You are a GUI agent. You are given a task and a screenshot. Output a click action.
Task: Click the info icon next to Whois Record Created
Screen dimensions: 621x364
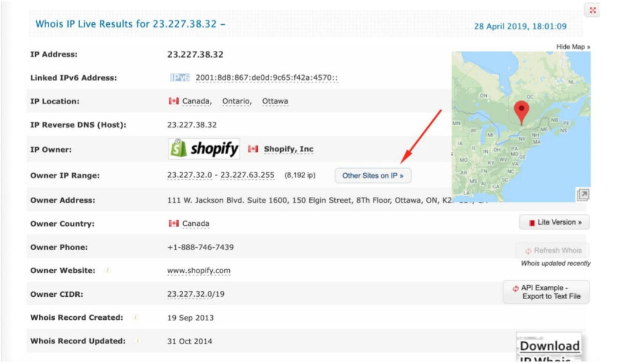click(x=135, y=317)
